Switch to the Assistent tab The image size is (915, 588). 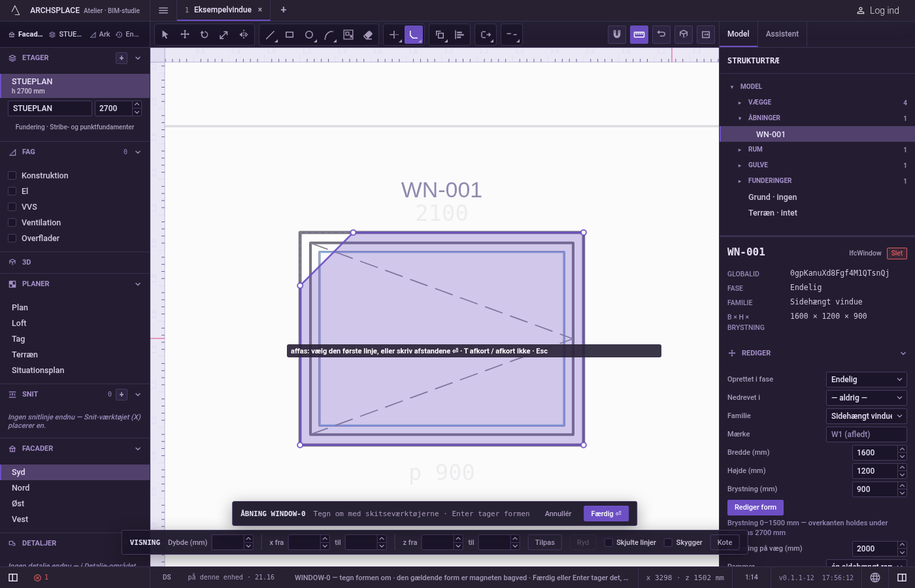782,34
